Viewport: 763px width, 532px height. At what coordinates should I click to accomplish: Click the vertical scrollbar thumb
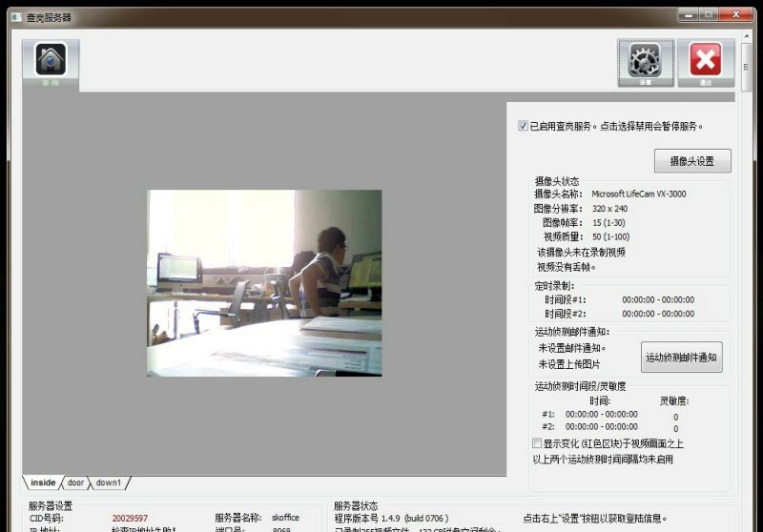pyautogui.click(x=746, y=67)
